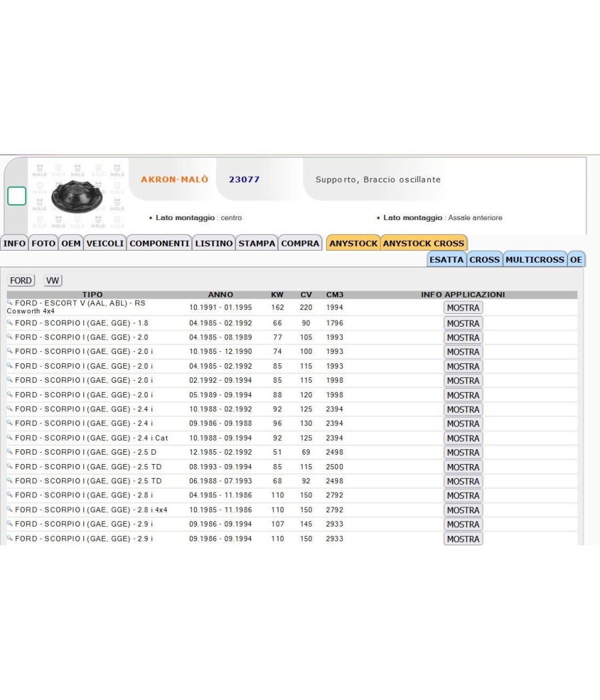Open the STAMPA tab
Image resolution: width=600 pixels, height=700 pixels.
pos(257,243)
